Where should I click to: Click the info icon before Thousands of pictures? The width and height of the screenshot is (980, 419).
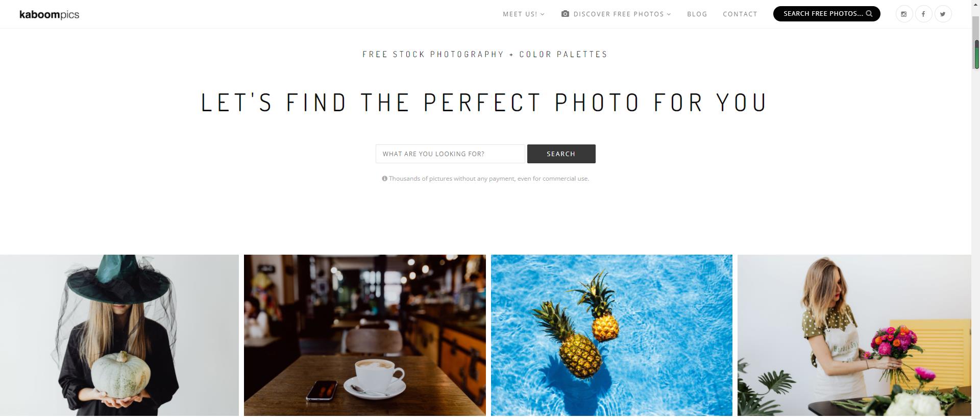(384, 179)
